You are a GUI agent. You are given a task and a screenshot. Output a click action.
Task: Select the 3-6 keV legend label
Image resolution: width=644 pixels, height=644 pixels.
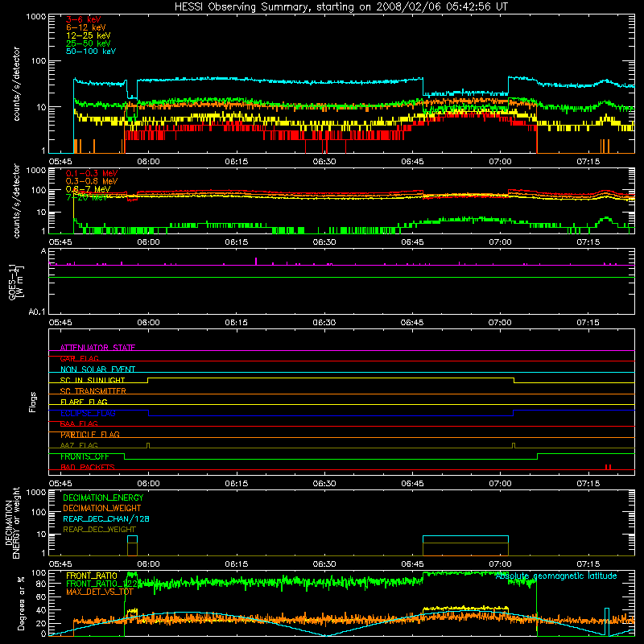(84, 19)
